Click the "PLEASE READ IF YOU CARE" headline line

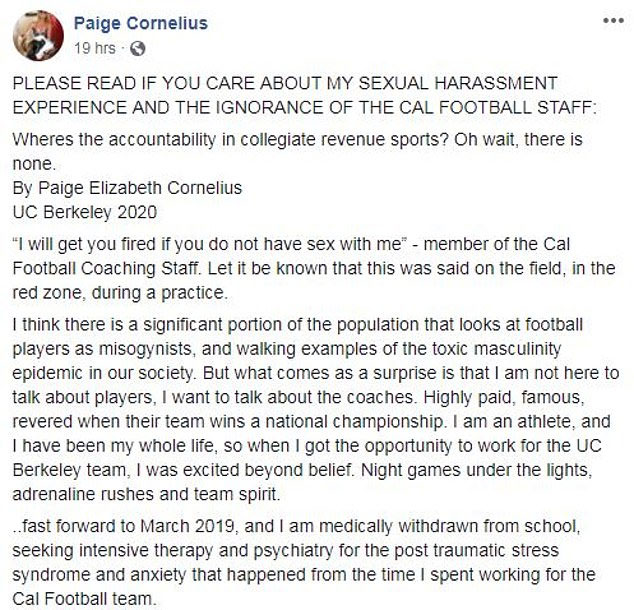pos(298,83)
